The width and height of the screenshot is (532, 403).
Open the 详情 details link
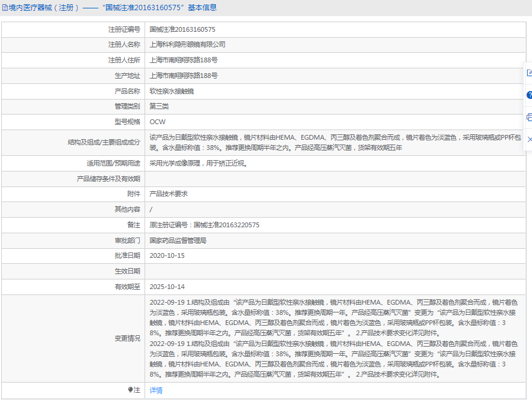(156, 390)
